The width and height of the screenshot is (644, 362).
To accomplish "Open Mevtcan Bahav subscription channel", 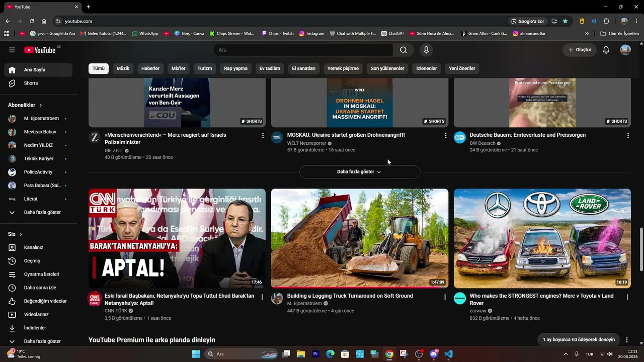I will [38, 132].
